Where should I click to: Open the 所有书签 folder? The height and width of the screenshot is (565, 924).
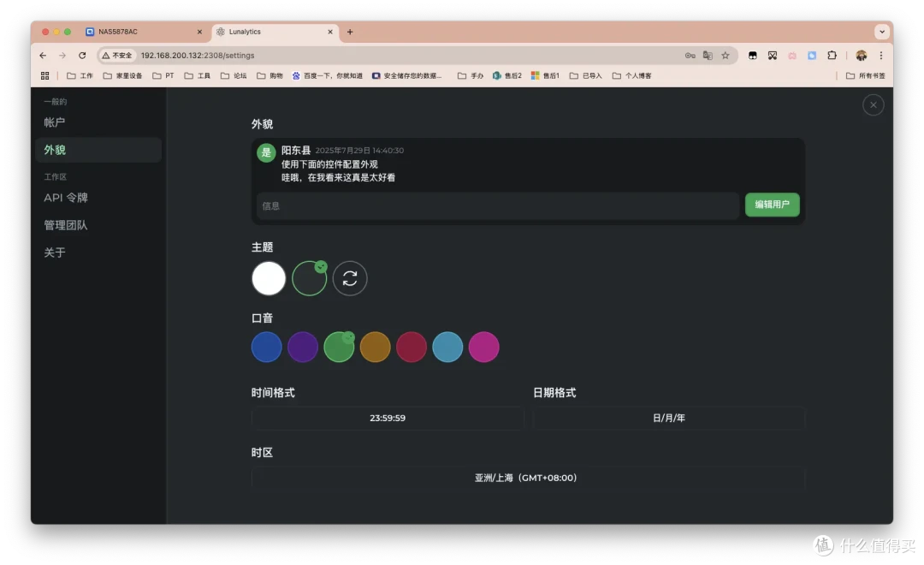pos(866,75)
